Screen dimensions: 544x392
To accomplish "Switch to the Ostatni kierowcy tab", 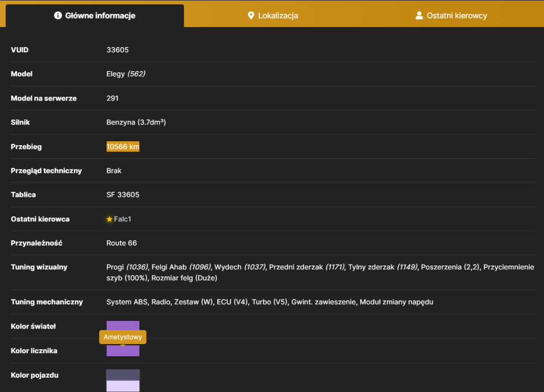I will click(x=452, y=16).
